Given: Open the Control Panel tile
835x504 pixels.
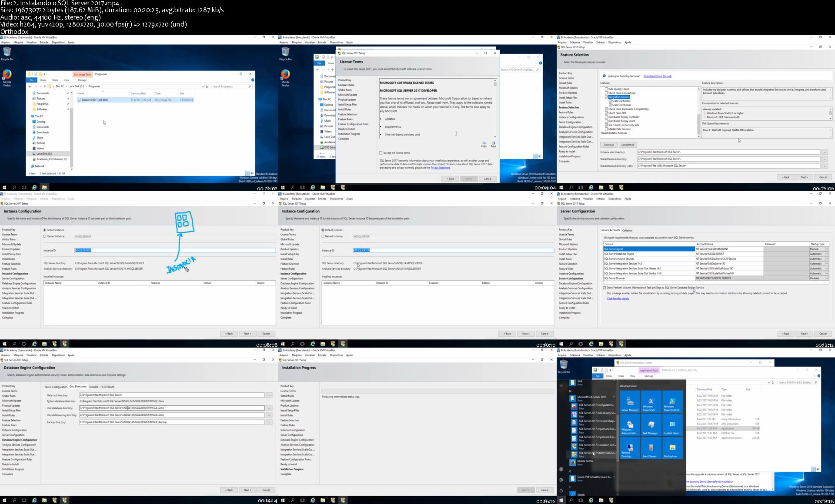Looking at the screenshot, I should click(x=672, y=425).
